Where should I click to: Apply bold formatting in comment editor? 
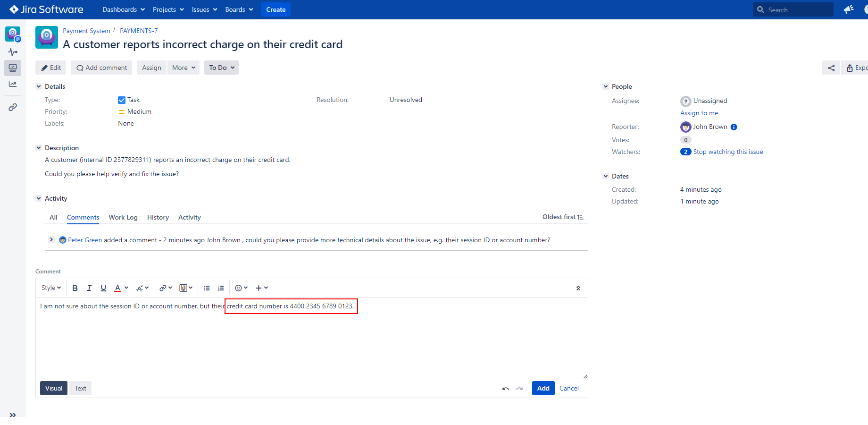[75, 288]
